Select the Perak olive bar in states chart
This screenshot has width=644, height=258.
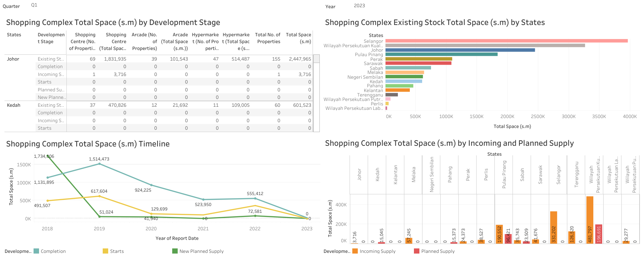click(x=419, y=59)
